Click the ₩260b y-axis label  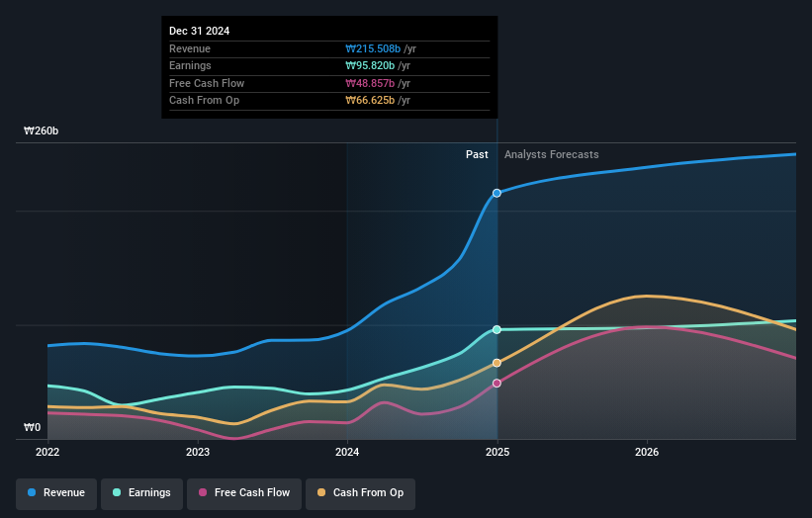41,130
